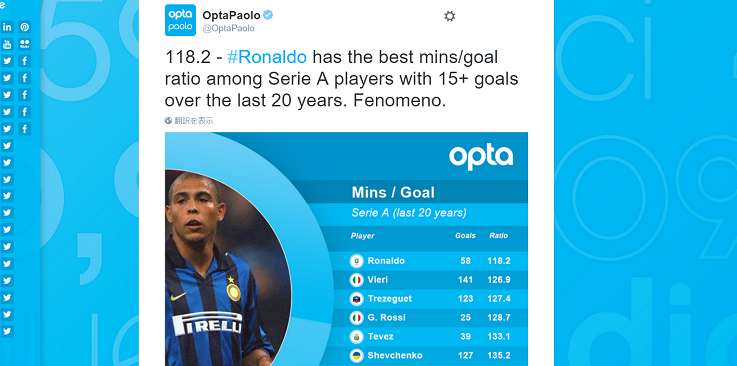The height and width of the screenshot is (366, 737).
Task: Click the blue verified badge beside OptaPaolo
Action: click(268, 15)
